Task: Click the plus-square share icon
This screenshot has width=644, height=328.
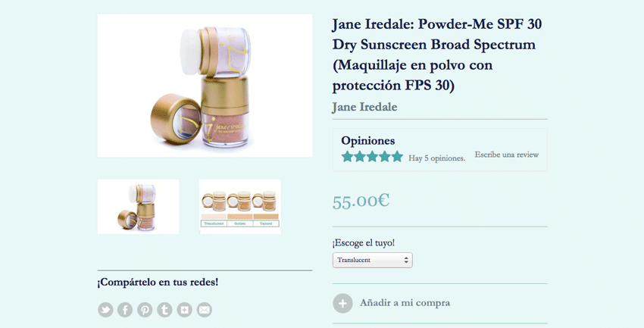Action: coord(184,310)
